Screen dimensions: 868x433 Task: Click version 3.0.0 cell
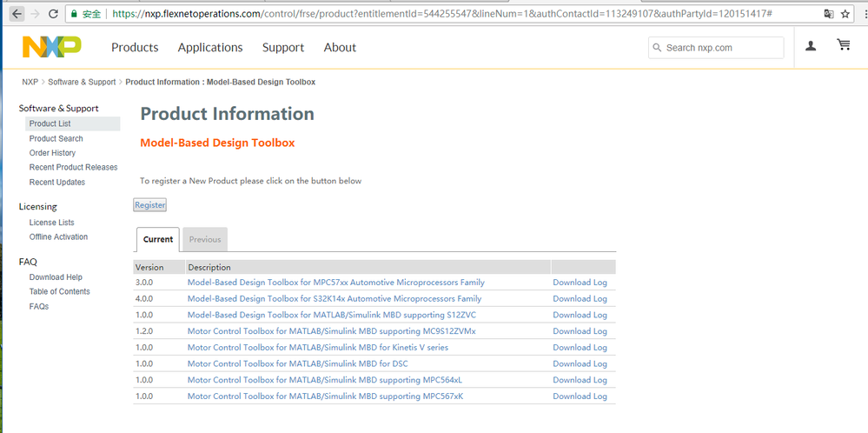click(x=144, y=283)
